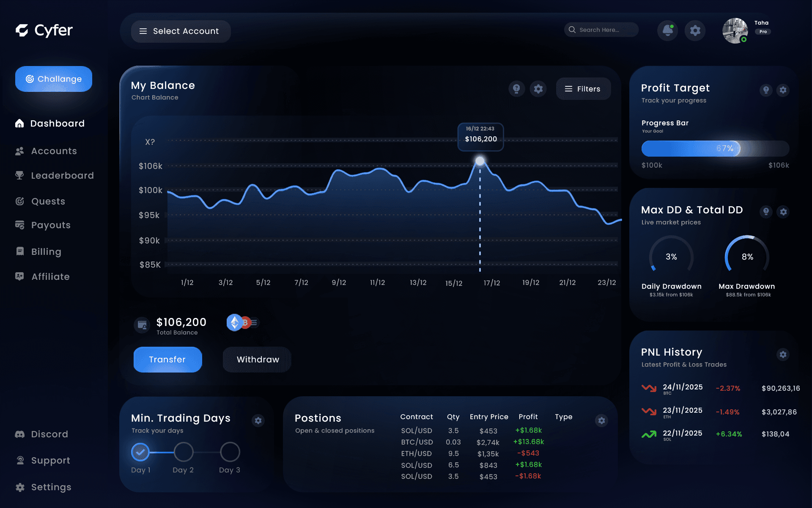Click the Payouts sidebar icon
The height and width of the screenshot is (508, 812).
pos(20,225)
